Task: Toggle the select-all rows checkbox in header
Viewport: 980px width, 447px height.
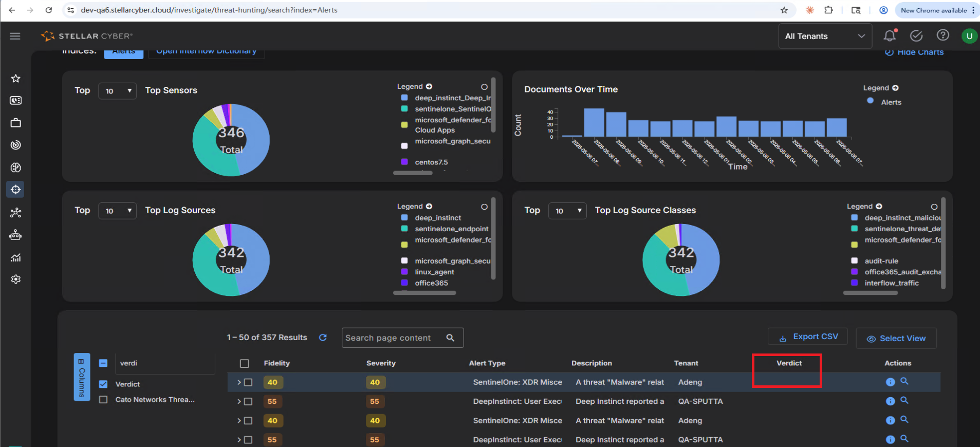Action: point(245,363)
